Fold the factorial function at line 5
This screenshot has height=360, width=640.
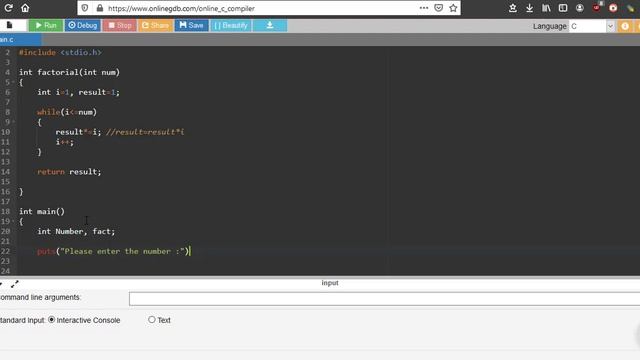tap(13, 82)
